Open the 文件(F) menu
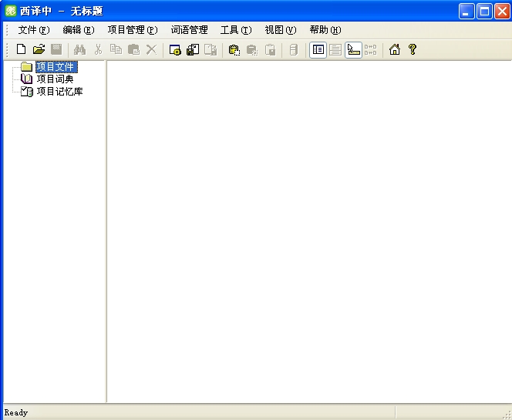This screenshot has width=512, height=420. coord(34,30)
